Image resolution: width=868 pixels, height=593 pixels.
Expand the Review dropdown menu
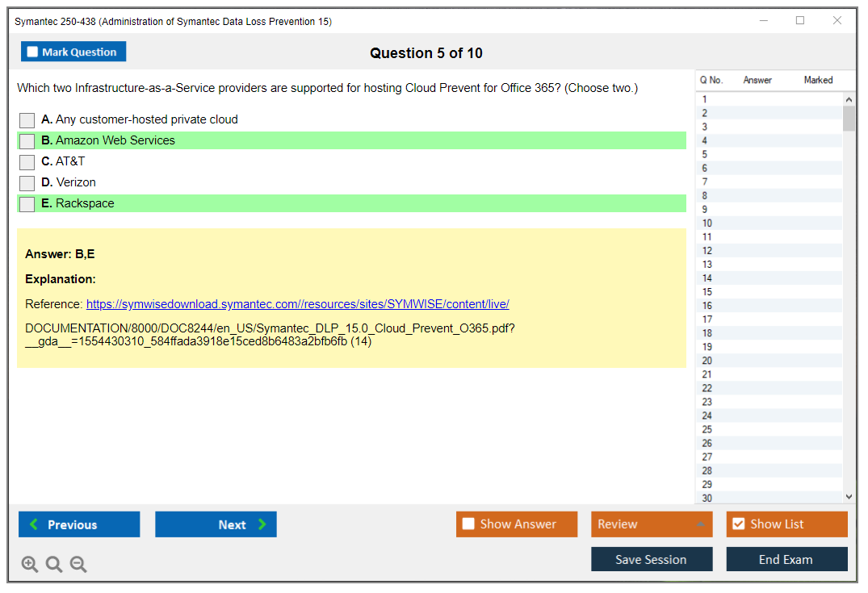(x=651, y=524)
